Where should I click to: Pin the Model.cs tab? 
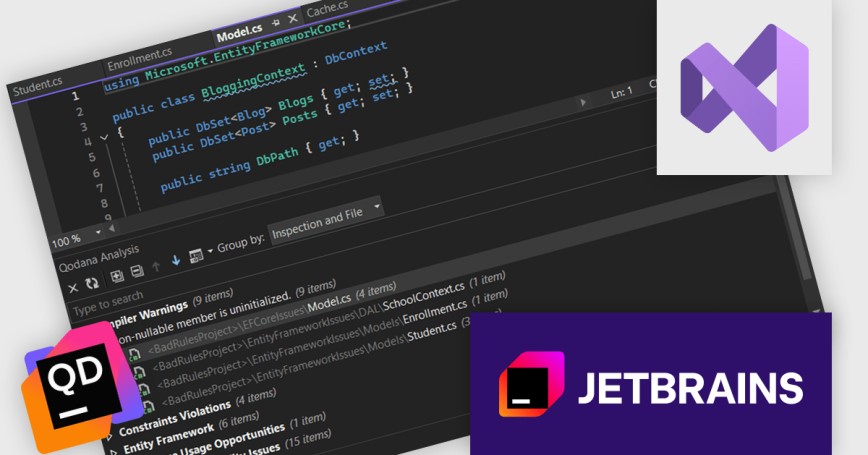pyautogui.click(x=276, y=23)
